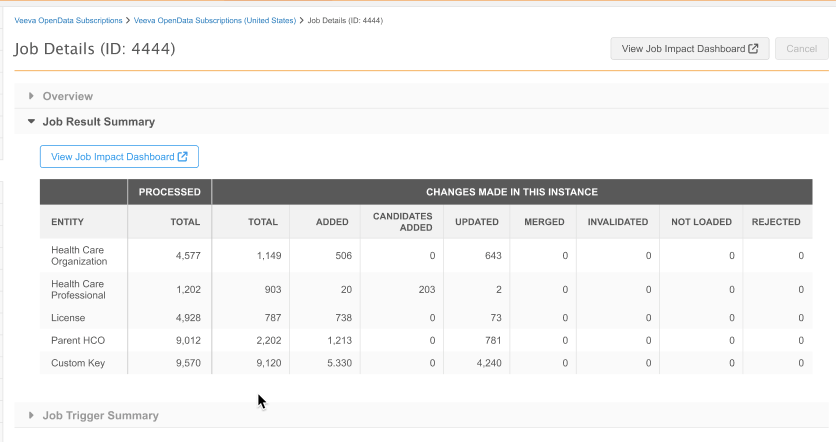Expand the Overview section arrow
This screenshot has height=442, width=836.
coord(31,96)
